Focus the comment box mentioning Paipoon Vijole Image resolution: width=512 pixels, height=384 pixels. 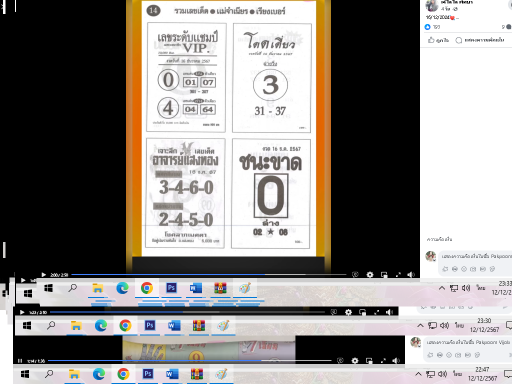(x=468, y=342)
